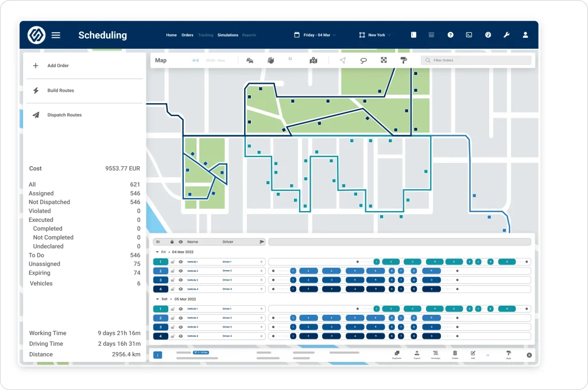Image resolution: width=588 pixels, height=390 pixels.
Task: Collapse the Fri 04 Mar 2022 group
Action: click(157, 251)
